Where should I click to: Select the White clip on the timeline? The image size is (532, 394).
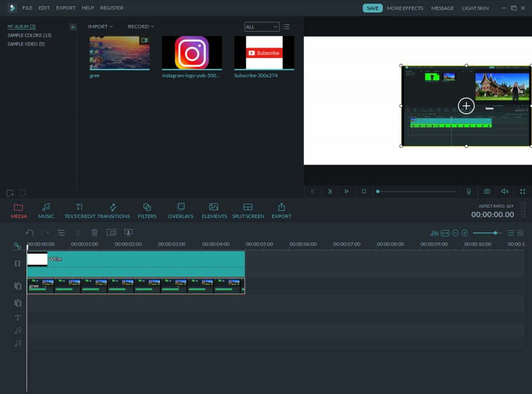point(136,264)
